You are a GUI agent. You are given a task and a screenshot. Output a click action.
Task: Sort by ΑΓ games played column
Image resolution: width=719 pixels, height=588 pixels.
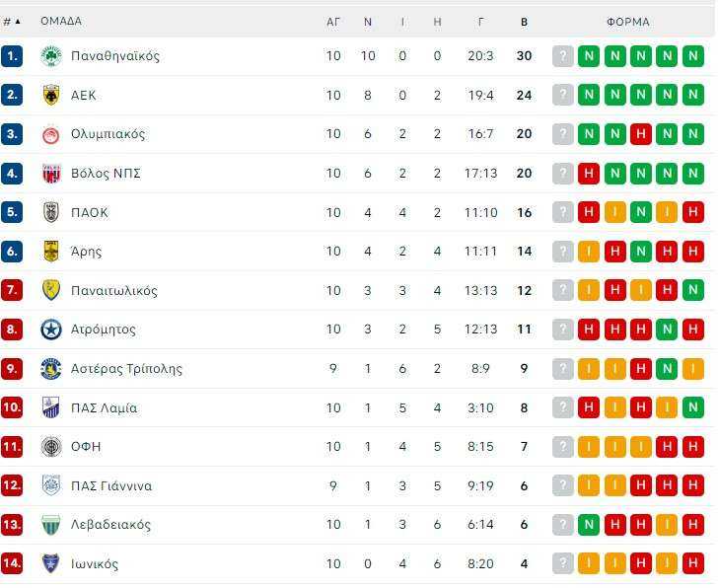point(333,22)
